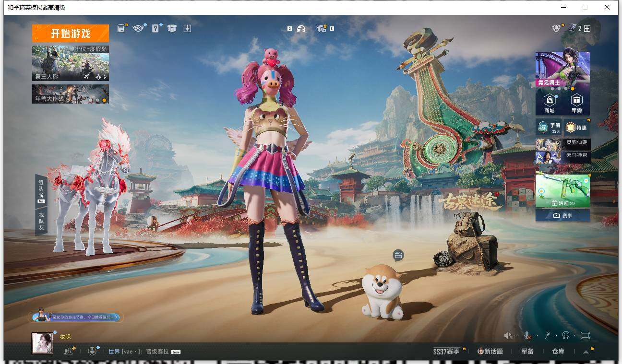Maximize the emulator window
The image size is (622, 364).
[x=585, y=7]
